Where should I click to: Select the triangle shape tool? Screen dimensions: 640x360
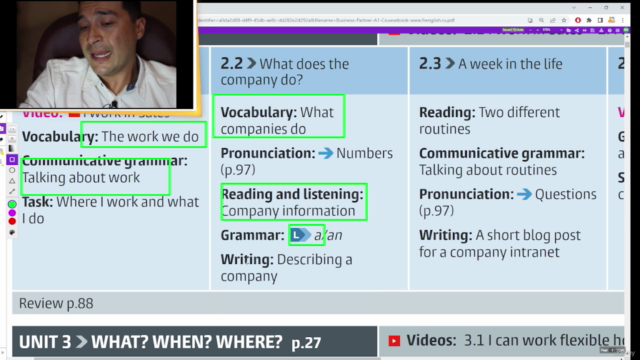pos(12,181)
